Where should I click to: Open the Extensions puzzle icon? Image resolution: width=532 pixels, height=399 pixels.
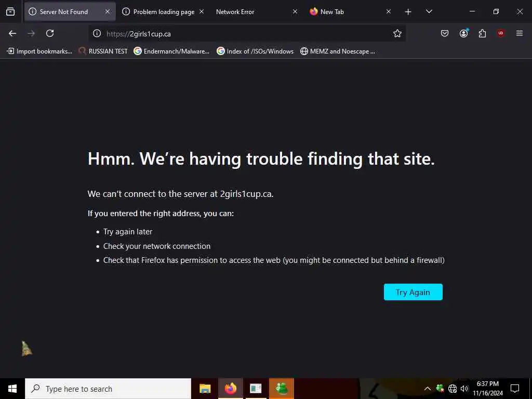(482, 33)
